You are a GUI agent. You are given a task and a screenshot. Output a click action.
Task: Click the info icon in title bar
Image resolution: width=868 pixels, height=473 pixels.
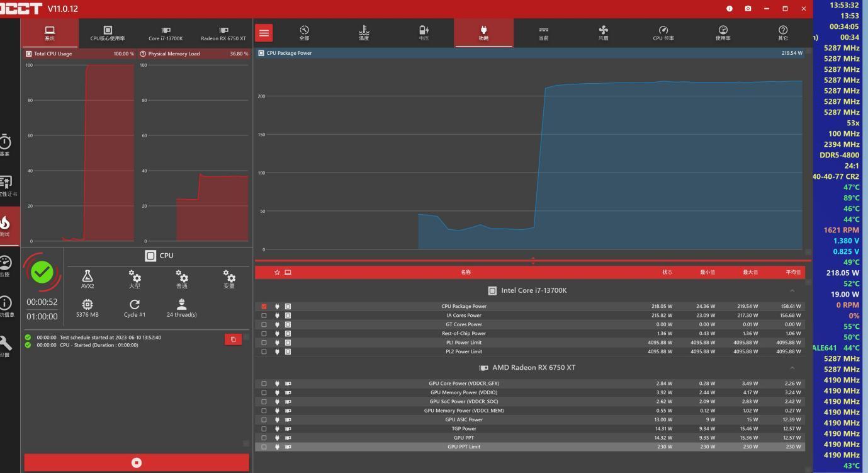[730, 9]
